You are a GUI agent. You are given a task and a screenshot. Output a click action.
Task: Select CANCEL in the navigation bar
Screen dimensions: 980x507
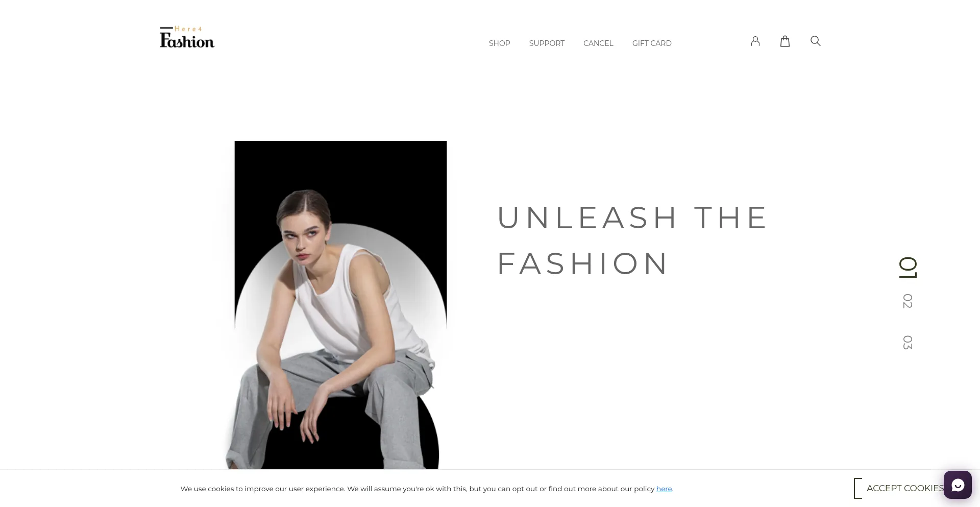coord(598,43)
